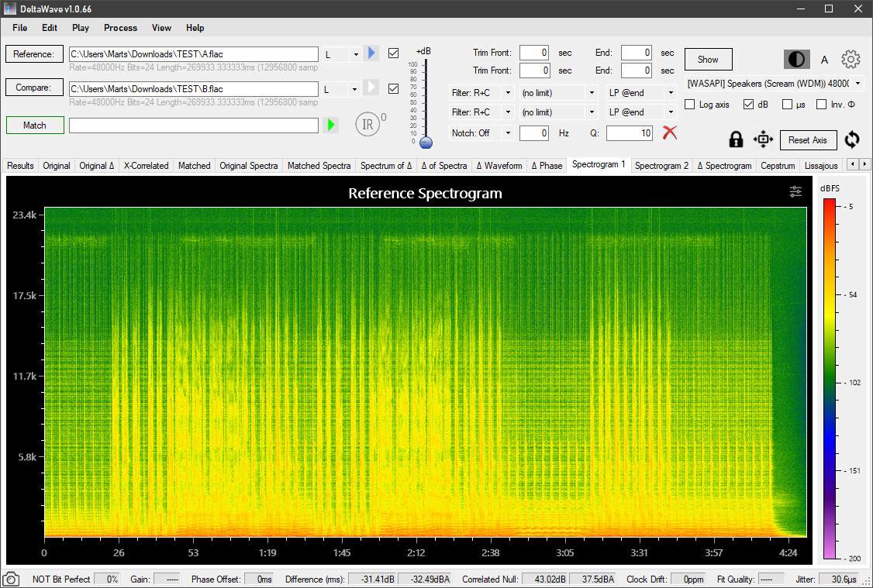Open the Notch: Off dropdown
Image resolution: width=873 pixels, height=588 pixels.
pyautogui.click(x=481, y=133)
